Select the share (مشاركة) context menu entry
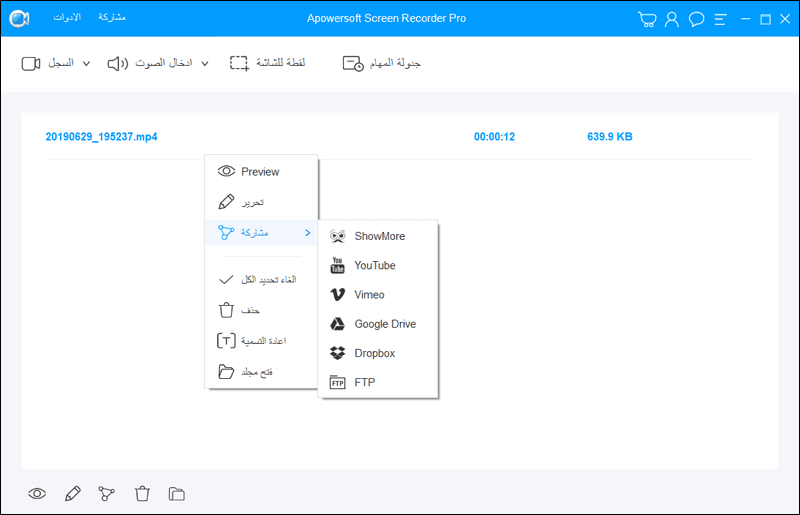This screenshot has height=515, width=800. point(261,233)
